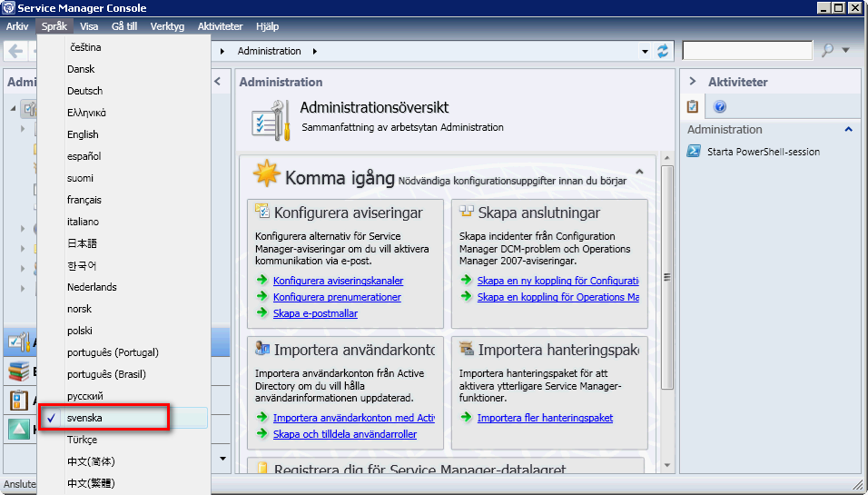The height and width of the screenshot is (495, 868).
Task: Expand breadcrumb arrow before Administration
Action: (x=222, y=51)
